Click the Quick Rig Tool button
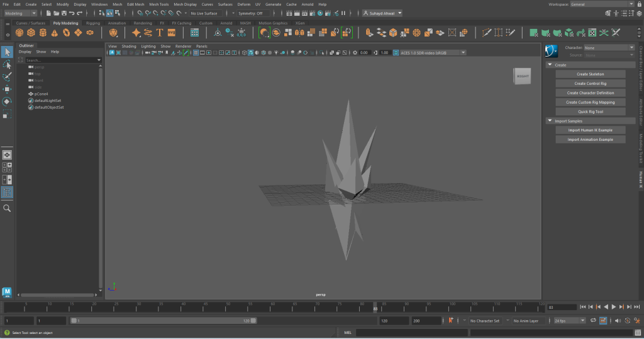Viewport: 644px width, 339px height. tap(590, 111)
